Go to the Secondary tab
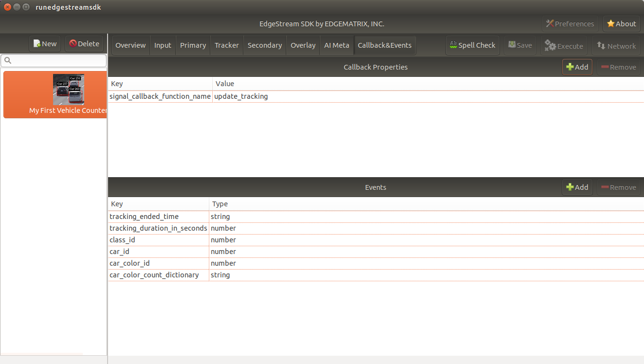The width and height of the screenshot is (644, 364). click(x=265, y=45)
